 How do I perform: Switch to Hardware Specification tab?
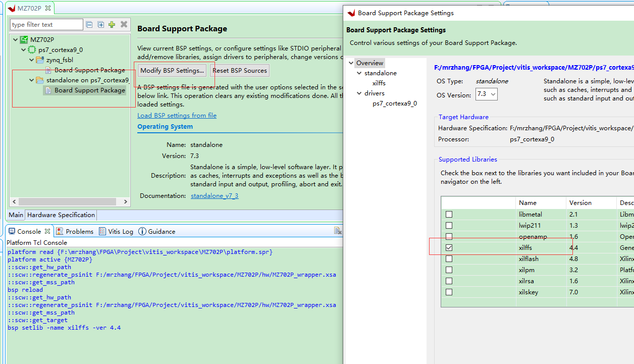coord(61,215)
